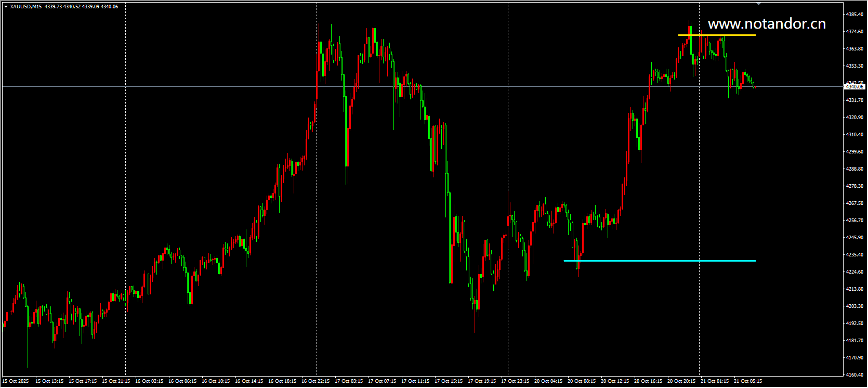Click the 16 Oct 06:15 time label
Screen dimensions: 868x388
pyautogui.click(x=182, y=381)
